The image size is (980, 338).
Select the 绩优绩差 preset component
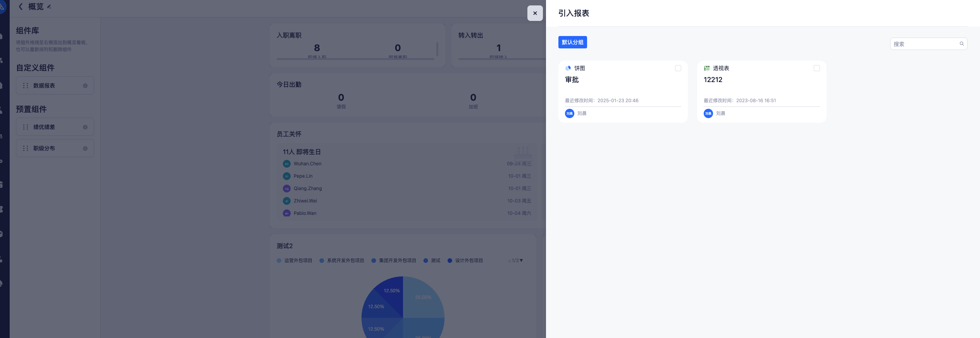point(55,127)
